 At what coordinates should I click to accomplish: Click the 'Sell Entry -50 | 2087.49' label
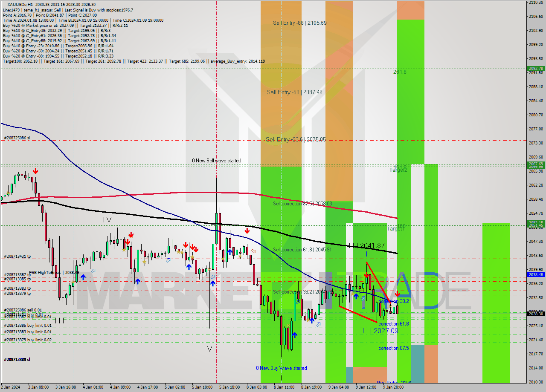(294, 92)
